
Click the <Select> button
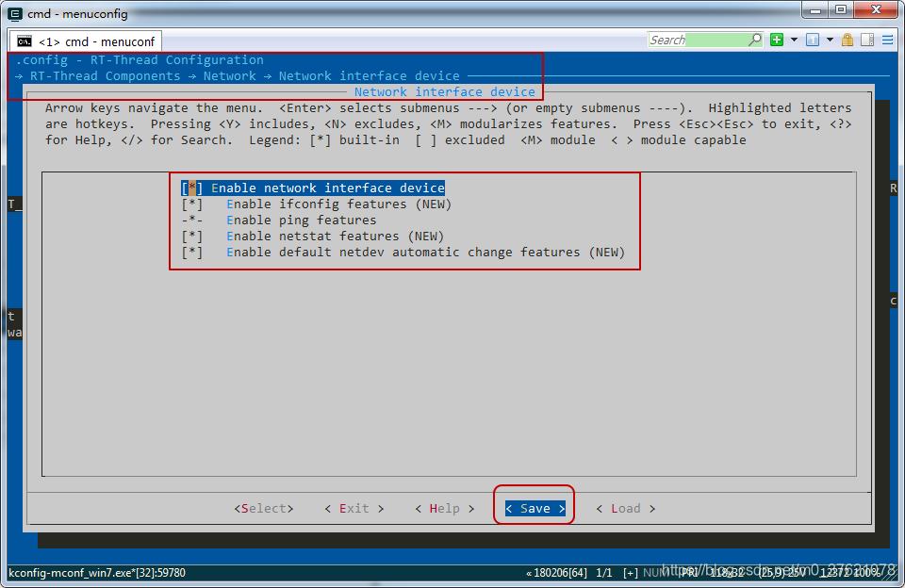264,508
